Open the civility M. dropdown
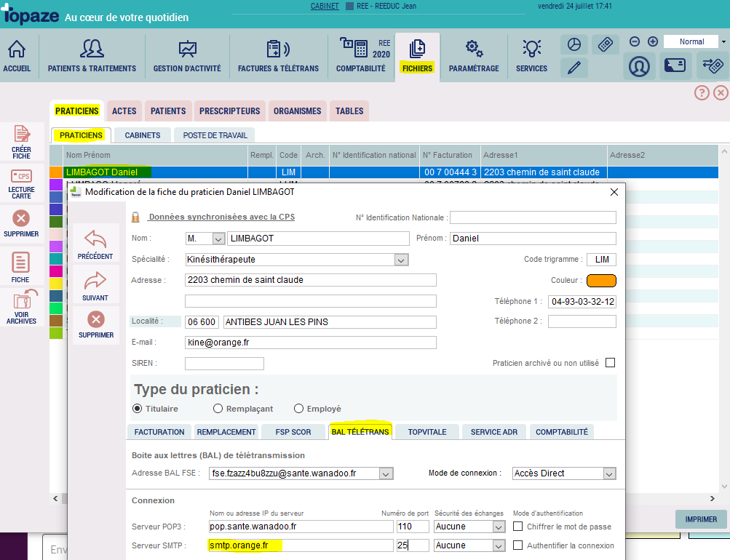 point(218,239)
